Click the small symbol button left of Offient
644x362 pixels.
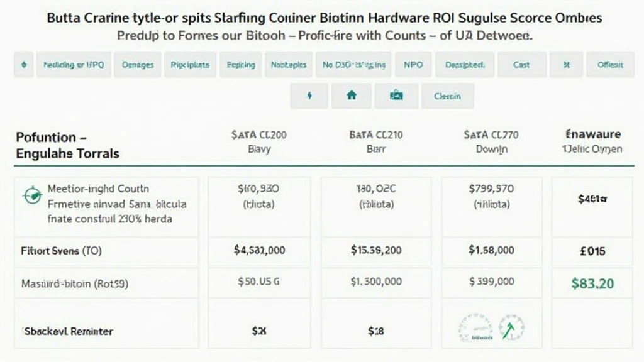[566, 64]
